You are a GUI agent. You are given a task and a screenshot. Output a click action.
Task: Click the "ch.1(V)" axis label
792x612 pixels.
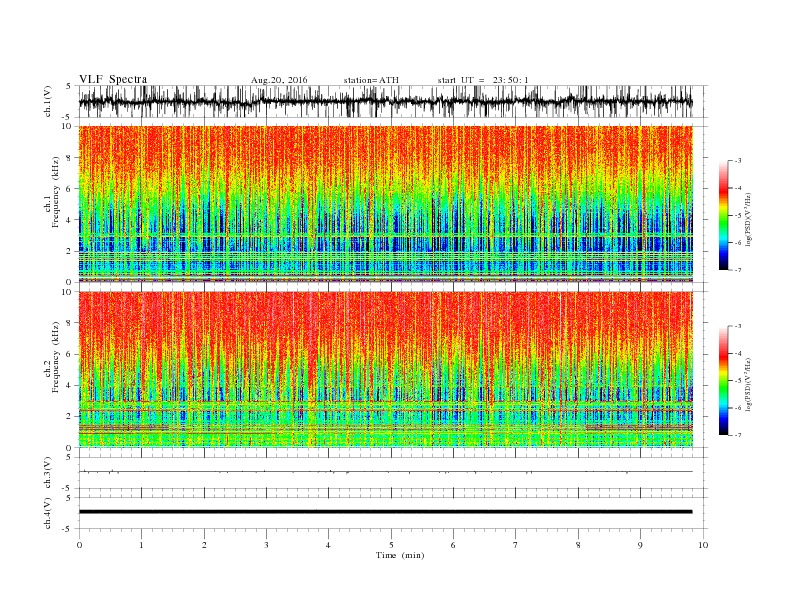pyautogui.click(x=48, y=101)
